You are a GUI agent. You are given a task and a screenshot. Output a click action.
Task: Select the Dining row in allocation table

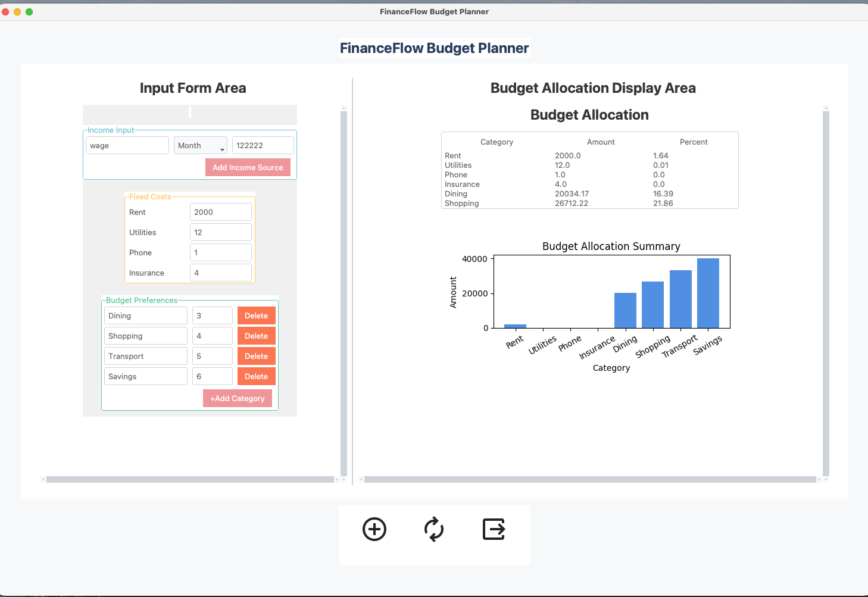point(590,193)
